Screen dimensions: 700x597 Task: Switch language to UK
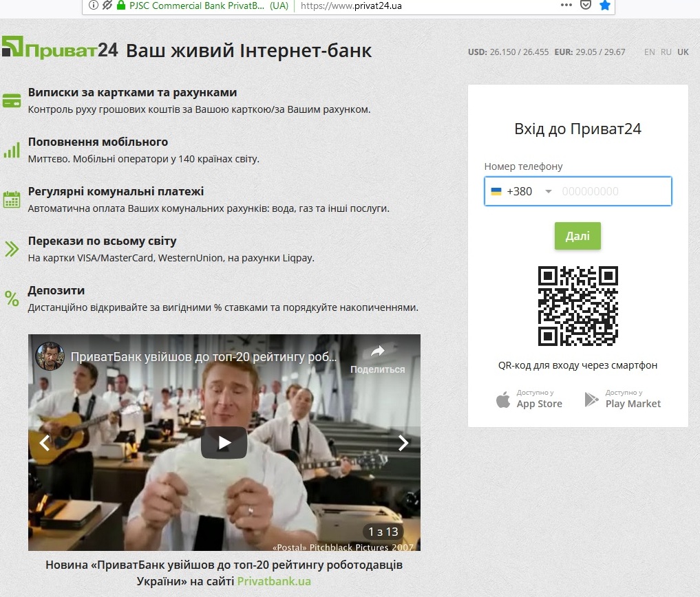point(683,52)
